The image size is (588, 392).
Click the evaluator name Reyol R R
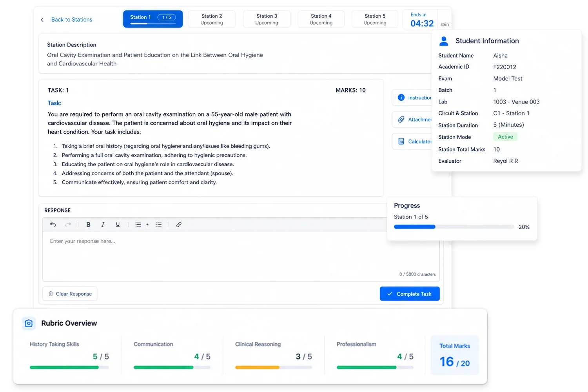505,161
